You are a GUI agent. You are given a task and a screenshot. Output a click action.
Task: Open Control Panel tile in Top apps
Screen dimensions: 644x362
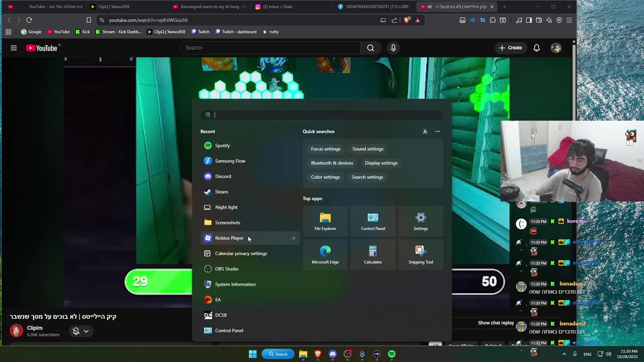click(373, 221)
